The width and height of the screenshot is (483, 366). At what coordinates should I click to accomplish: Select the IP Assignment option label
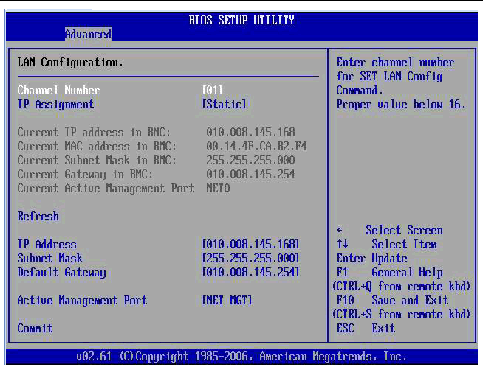click(x=56, y=104)
